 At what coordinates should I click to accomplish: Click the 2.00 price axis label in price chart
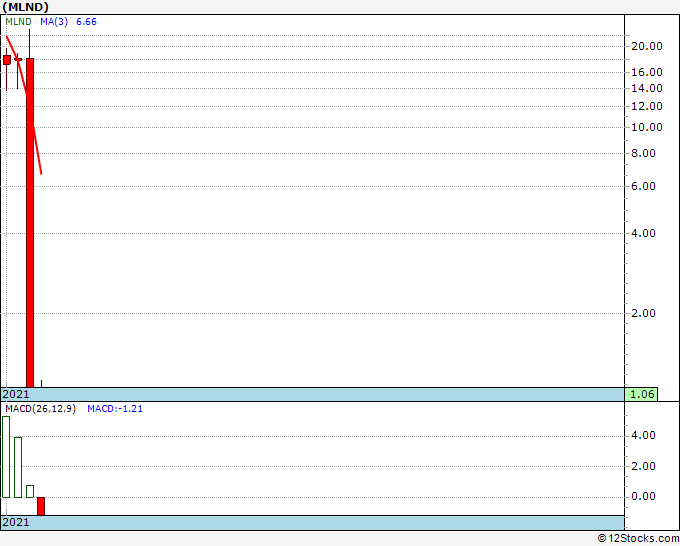(x=643, y=313)
